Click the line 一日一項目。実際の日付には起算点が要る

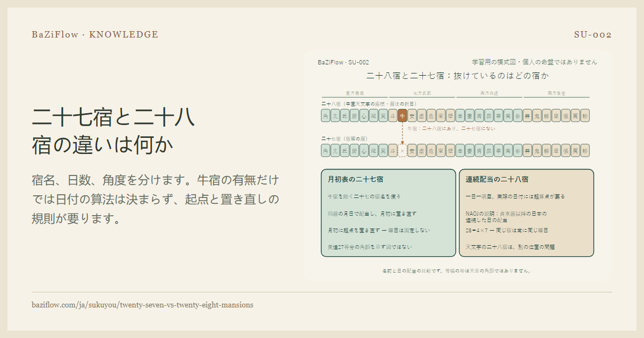pos(515,197)
